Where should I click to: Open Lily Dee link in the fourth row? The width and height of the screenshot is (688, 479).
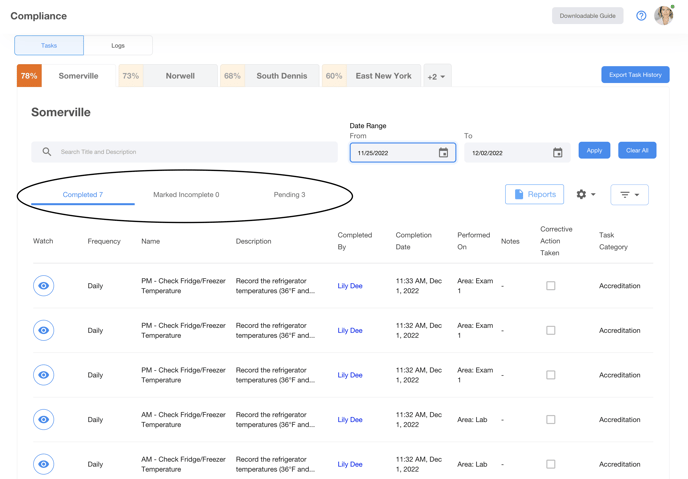[x=350, y=420]
